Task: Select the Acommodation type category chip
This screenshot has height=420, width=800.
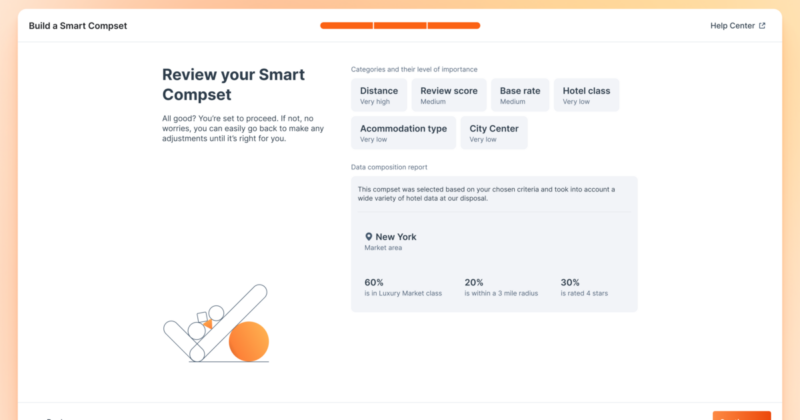Action: [x=404, y=133]
